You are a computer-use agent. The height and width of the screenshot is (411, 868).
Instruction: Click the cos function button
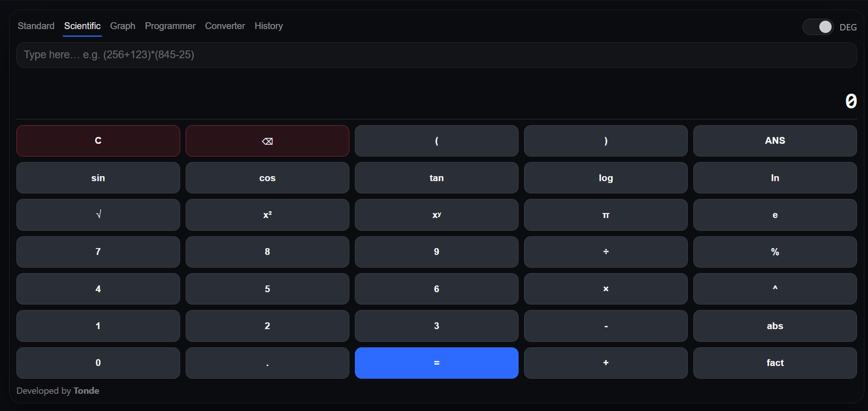click(x=267, y=178)
